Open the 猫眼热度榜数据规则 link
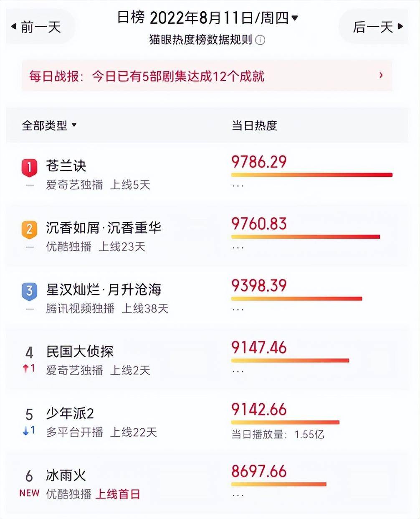 point(201,40)
